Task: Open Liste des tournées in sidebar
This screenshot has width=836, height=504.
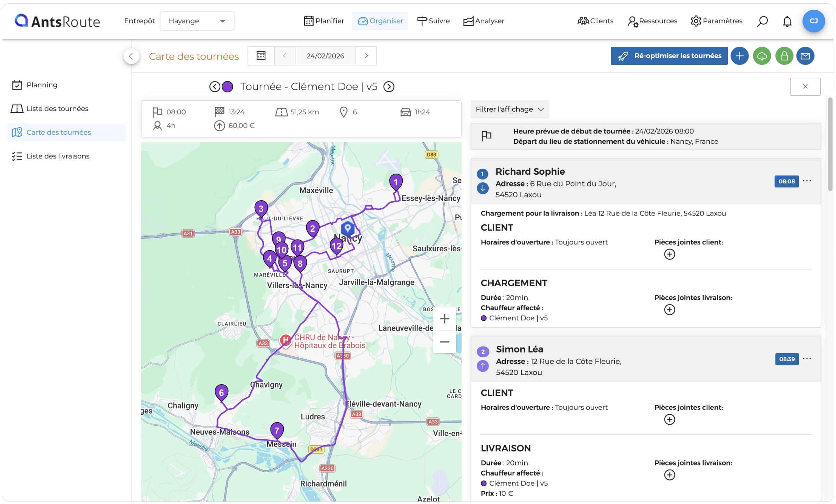Action: point(57,109)
